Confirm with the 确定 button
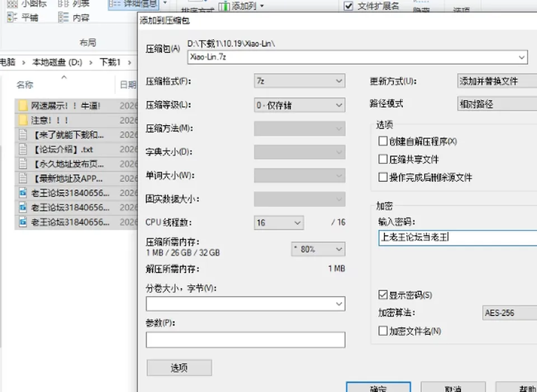 (x=379, y=388)
